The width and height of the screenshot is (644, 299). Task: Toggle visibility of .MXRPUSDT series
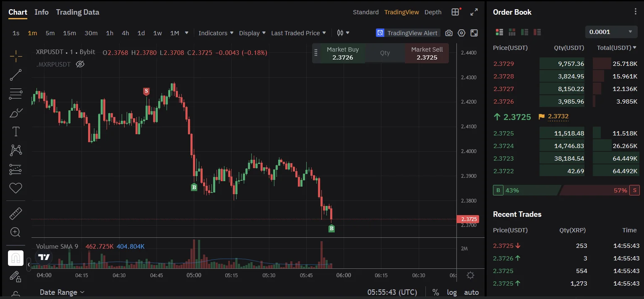[80, 64]
